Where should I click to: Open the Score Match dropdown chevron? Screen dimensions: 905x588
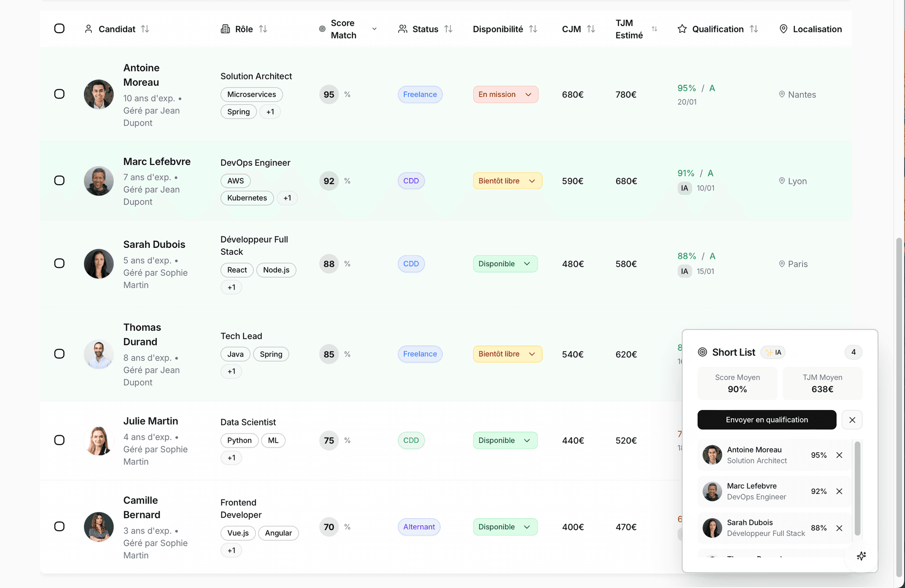point(374,29)
